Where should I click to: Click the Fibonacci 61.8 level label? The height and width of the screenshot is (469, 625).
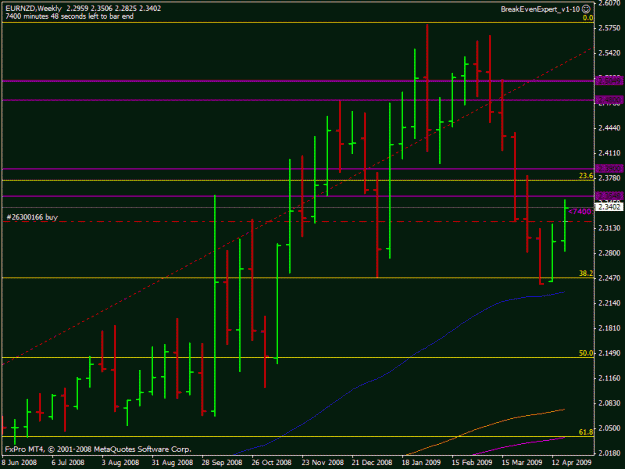click(586, 432)
